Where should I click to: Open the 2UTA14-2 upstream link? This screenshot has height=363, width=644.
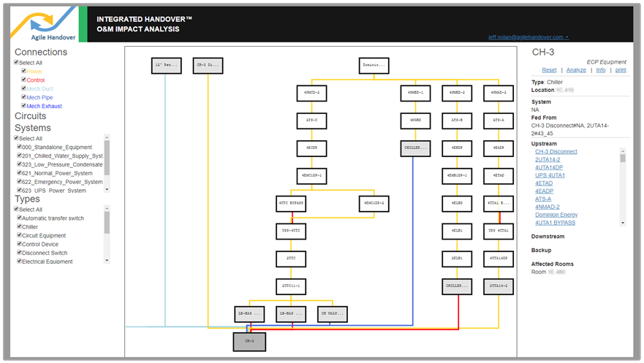coord(548,159)
